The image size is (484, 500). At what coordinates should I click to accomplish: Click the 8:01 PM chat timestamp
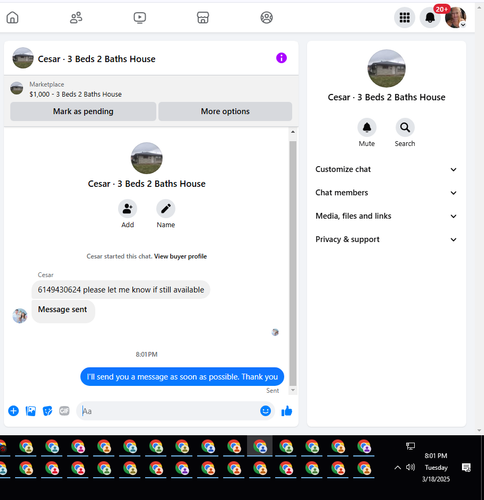pos(146,354)
